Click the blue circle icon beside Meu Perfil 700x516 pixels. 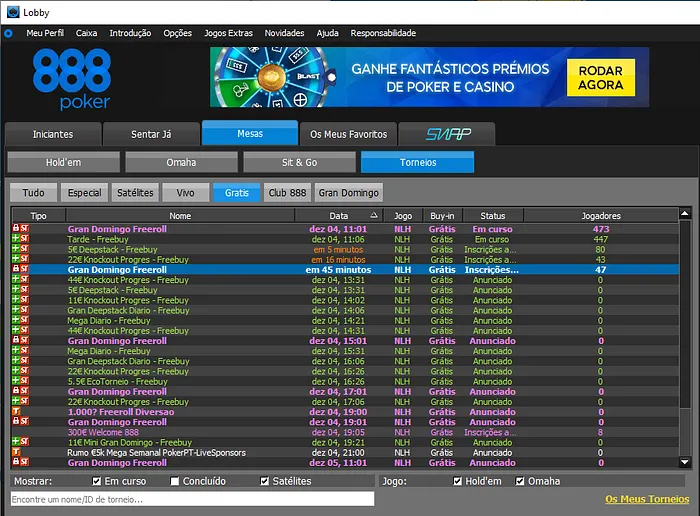pos(8,33)
